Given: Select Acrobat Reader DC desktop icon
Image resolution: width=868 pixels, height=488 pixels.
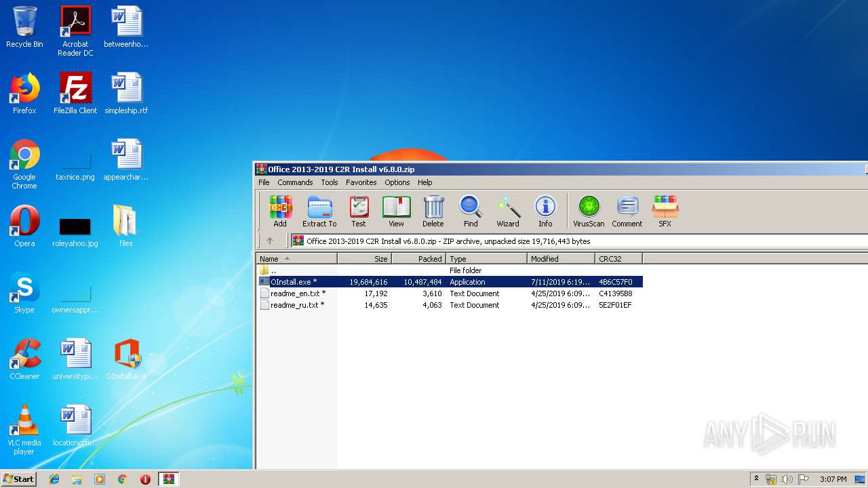Looking at the screenshot, I should (x=75, y=31).
